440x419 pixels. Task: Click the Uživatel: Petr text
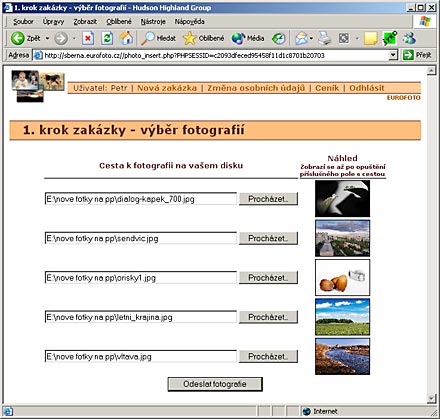(x=100, y=88)
